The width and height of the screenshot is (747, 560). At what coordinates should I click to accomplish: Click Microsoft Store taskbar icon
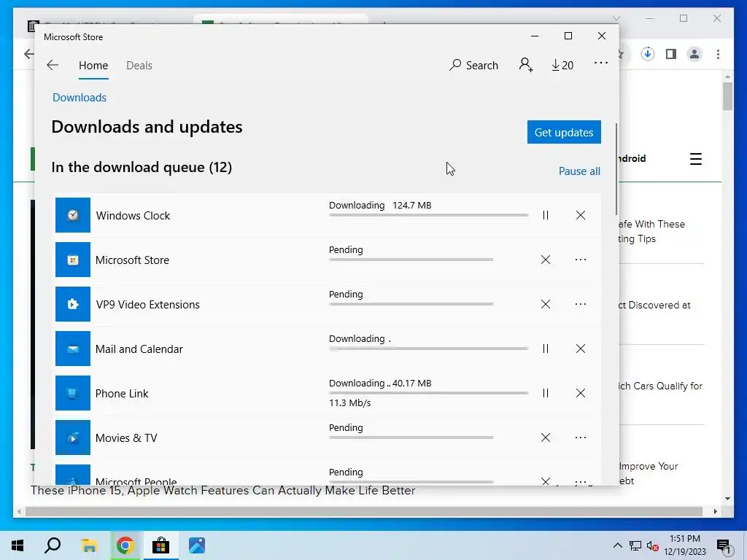point(161,545)
